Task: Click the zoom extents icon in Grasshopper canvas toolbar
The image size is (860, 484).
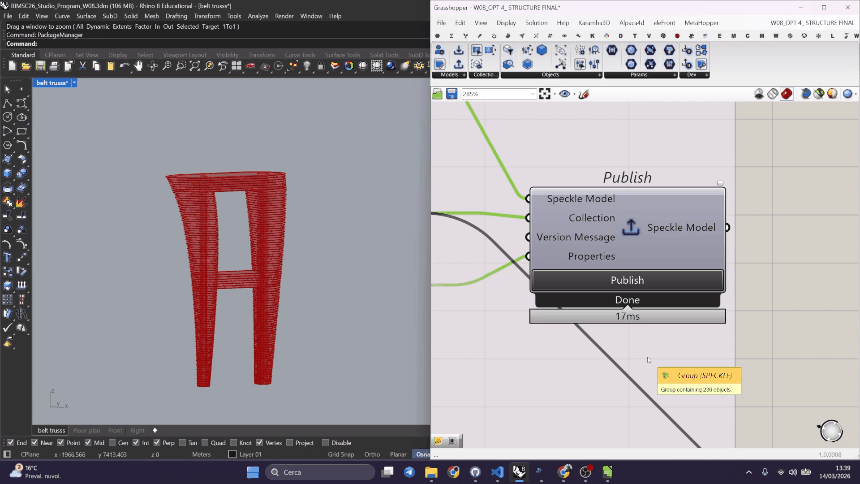Action: (545, 94)
